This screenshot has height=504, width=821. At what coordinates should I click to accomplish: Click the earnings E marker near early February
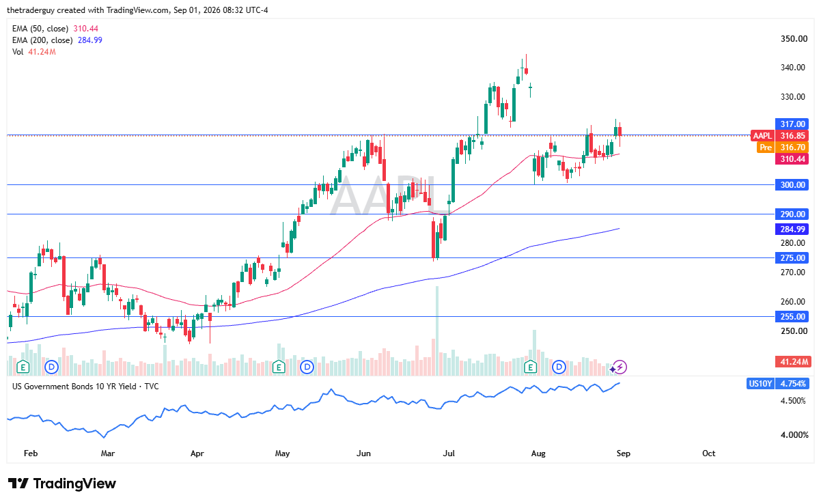24,367
